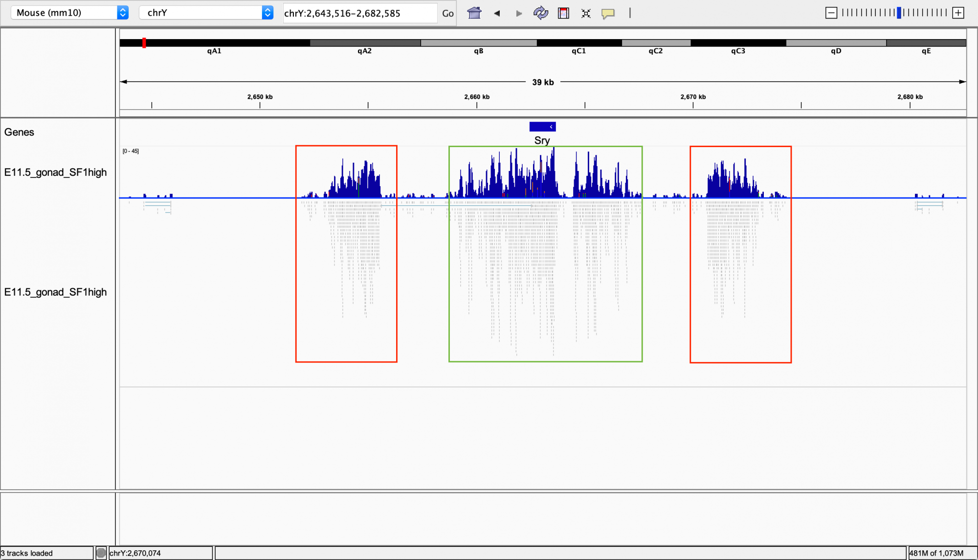
Task: Select the upper E11.5_gonad_SF1high coverage track
Action: point(55,172)
